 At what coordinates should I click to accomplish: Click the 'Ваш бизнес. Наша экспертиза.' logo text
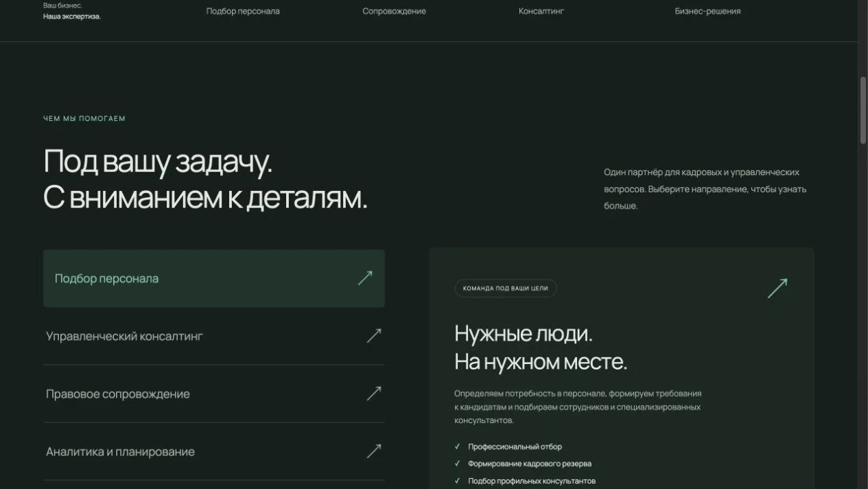coord(72,11)
